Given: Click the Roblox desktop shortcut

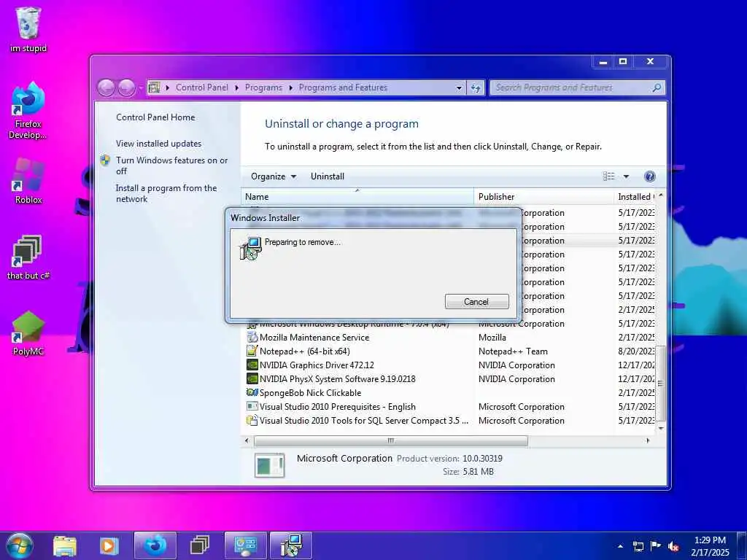Looking at the screenshot, I should 28,181.
